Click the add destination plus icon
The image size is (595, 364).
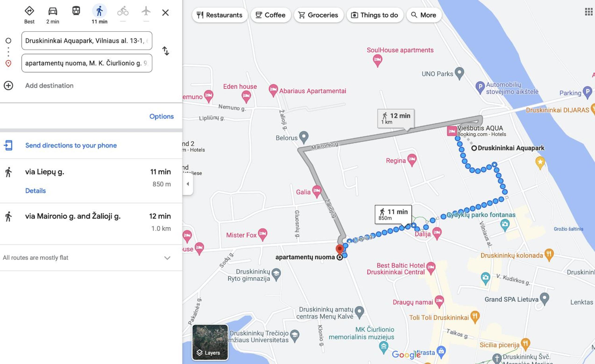pos(8,86)
